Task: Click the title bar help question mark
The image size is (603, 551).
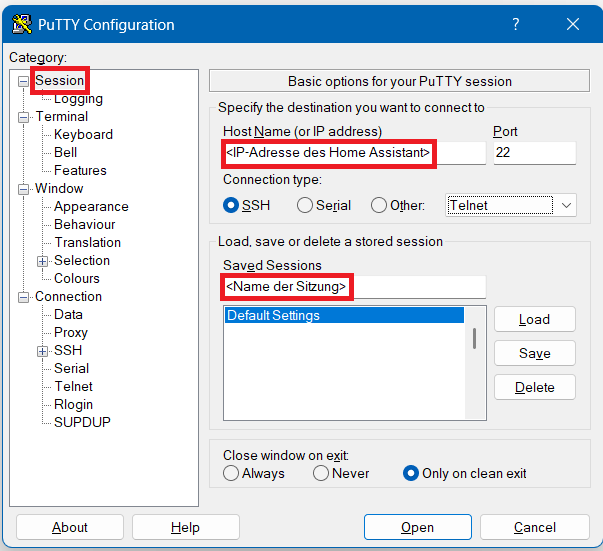Action: (x=515, y=25)
